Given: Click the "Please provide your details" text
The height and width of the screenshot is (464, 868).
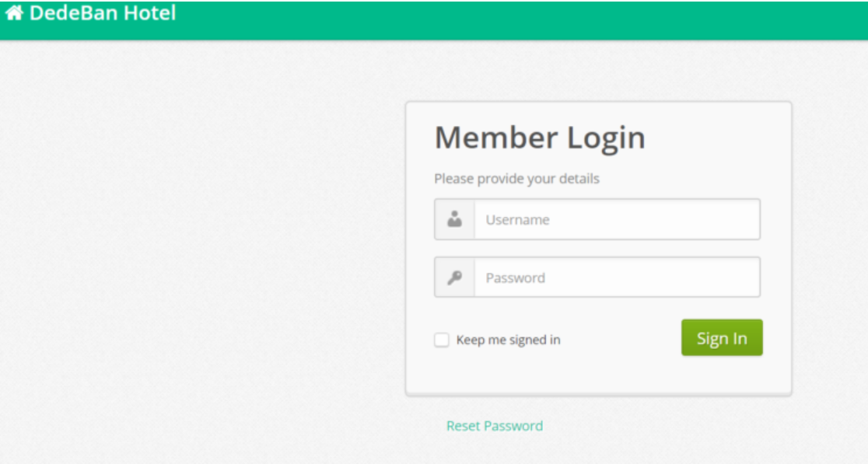Looking at the screenshot, I should click(x=516, y=179).
